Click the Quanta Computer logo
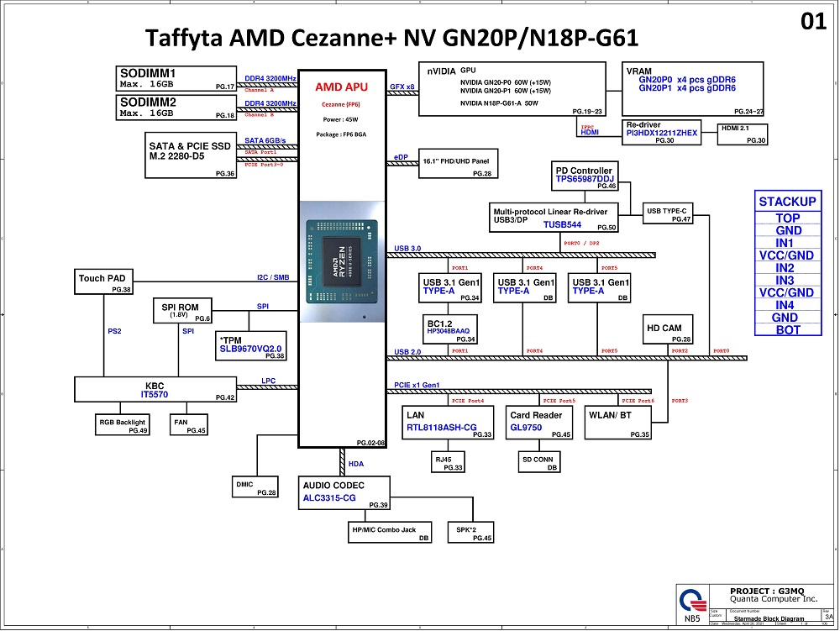 tap(692, 599)
